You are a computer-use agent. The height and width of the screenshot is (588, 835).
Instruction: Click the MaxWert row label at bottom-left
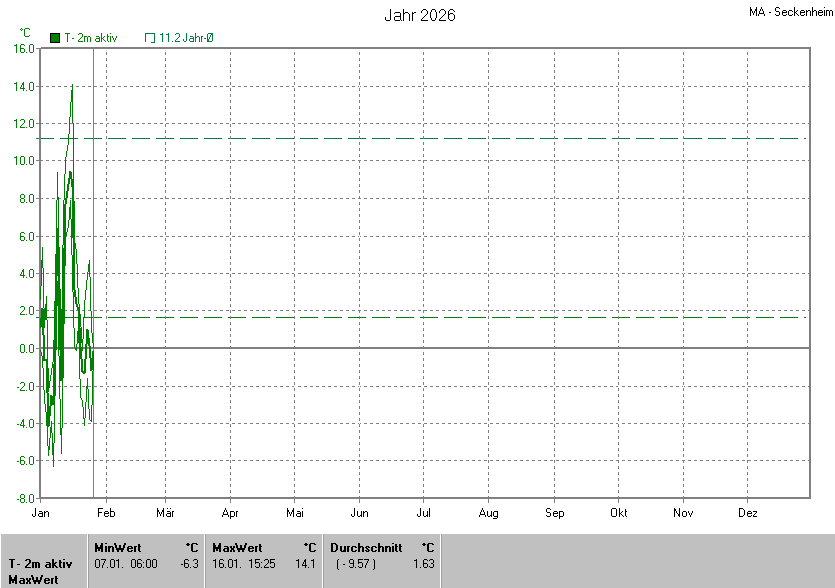pyautogui.click(x=32, y=580)
